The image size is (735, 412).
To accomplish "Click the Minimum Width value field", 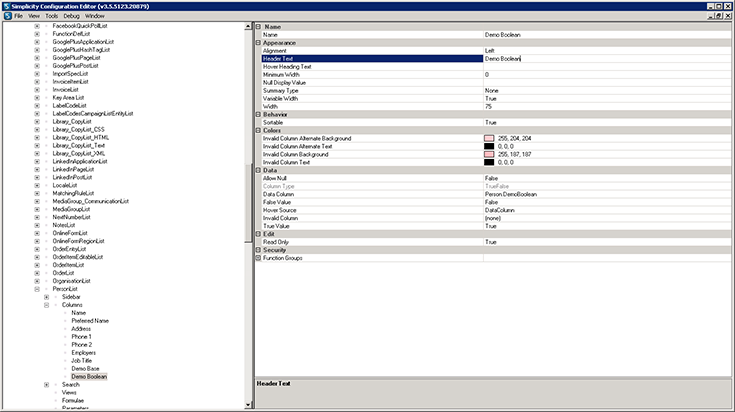I will tap(607, 75).
